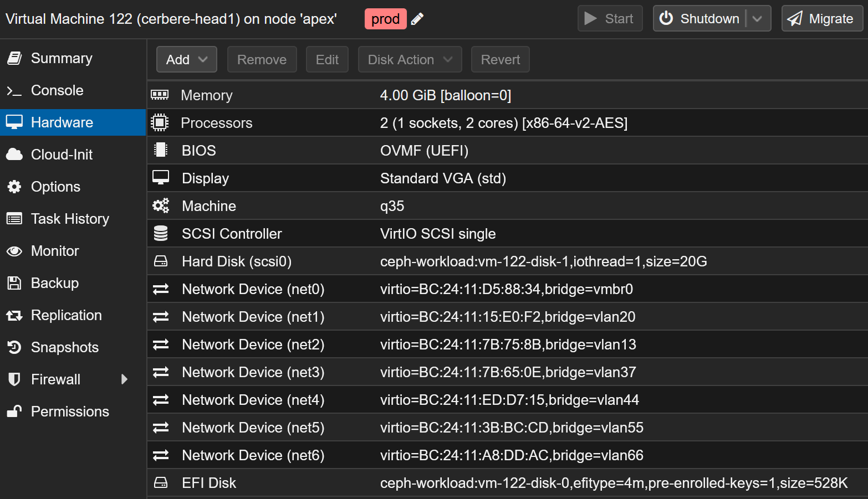Click the red prod tag
868x499 pixels.
point(385,19)
